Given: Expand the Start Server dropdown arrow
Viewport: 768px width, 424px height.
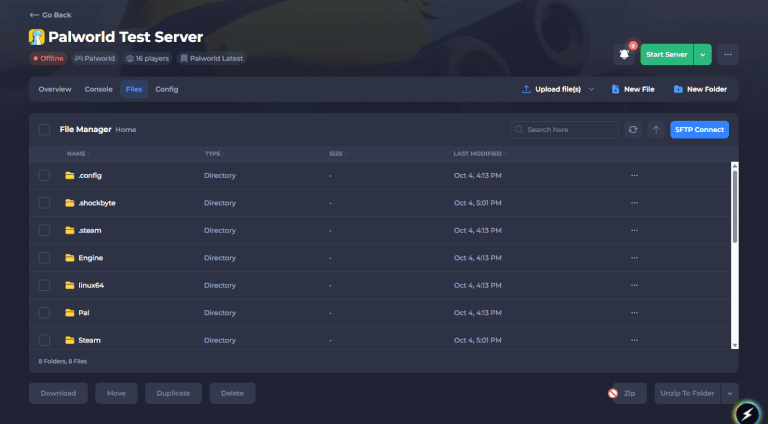Looking at the screenshot, I should [703, 54].
